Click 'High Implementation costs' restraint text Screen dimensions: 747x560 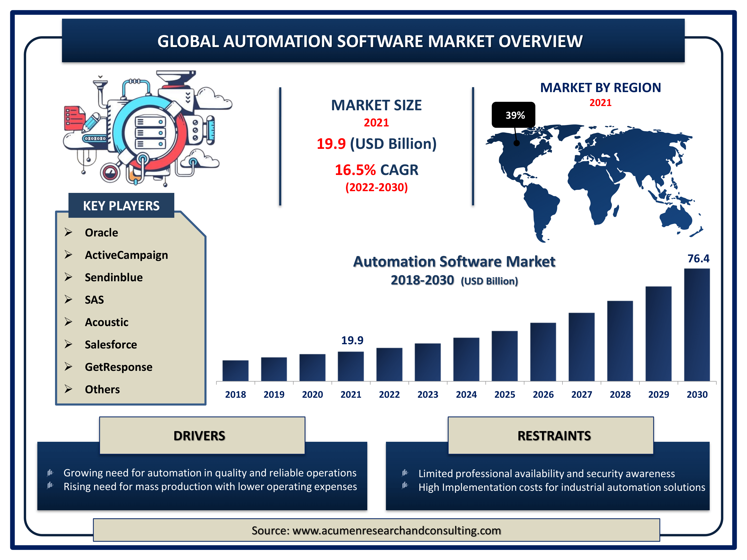click(562, 487)
